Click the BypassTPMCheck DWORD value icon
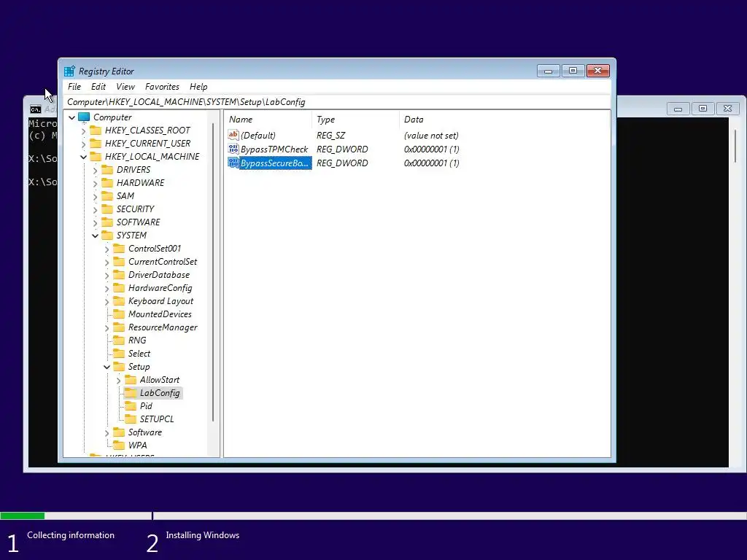This screenshot has height=560, width=747. tap(233, 149)
